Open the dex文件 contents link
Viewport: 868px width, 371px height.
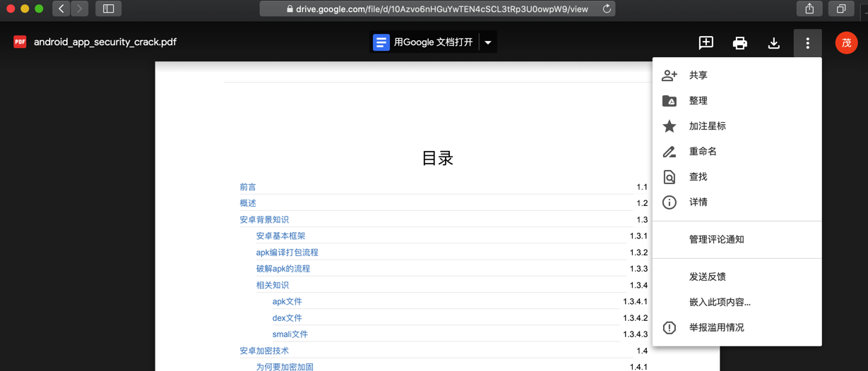[287, 318]
